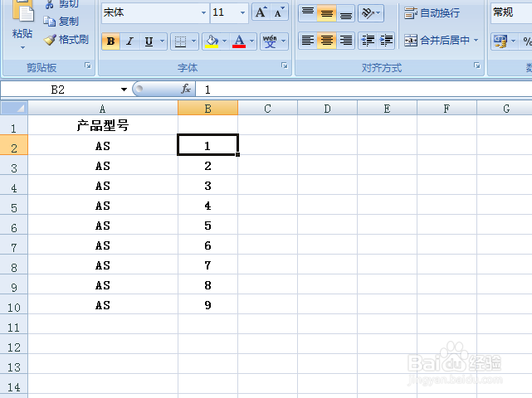Click in the formula bar showing 1
The image size is (532, 398).
tap(364, 90)
